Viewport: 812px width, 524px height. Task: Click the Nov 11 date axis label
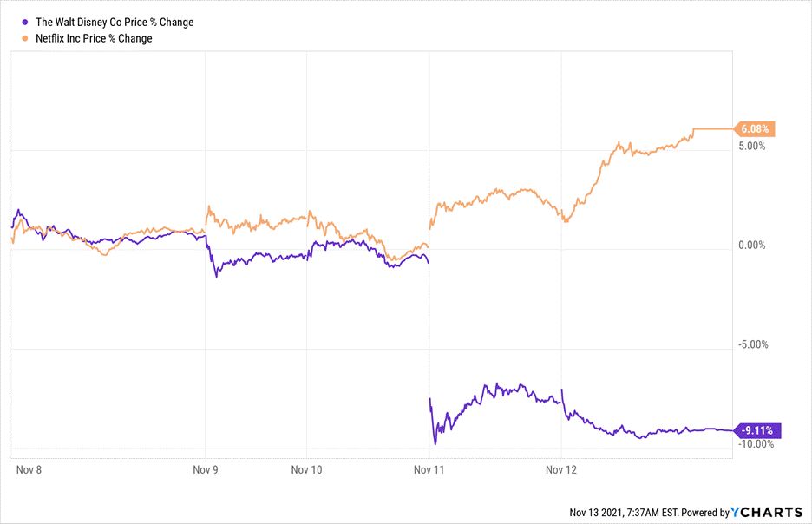(x=429, y=469)
